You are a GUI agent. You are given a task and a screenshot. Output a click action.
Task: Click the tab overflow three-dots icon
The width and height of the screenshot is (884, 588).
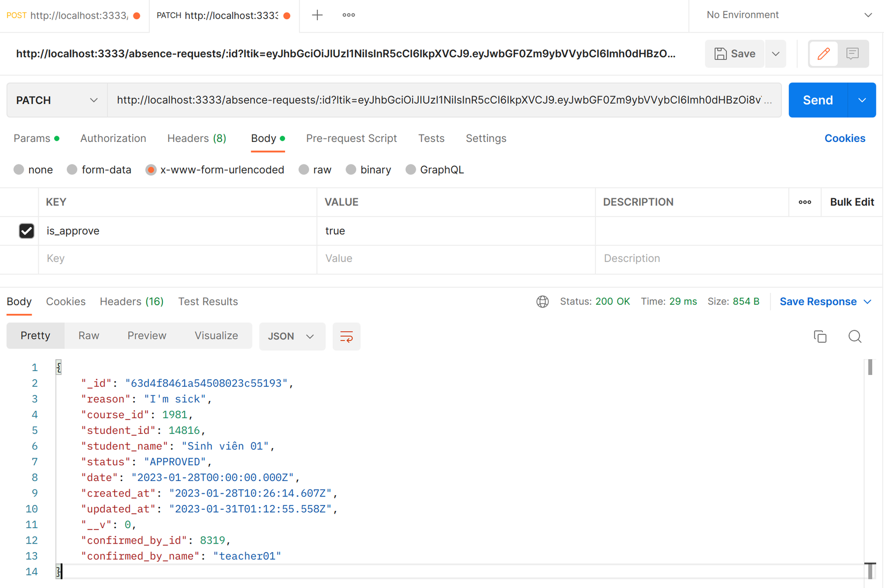tap(349, 15)
